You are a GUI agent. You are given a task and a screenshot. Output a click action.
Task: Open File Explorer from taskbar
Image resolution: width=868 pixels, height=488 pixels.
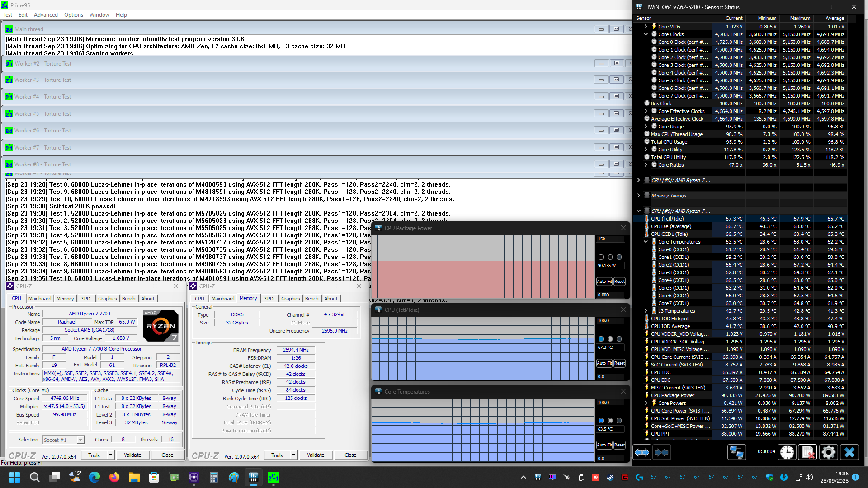click(134, 477)
